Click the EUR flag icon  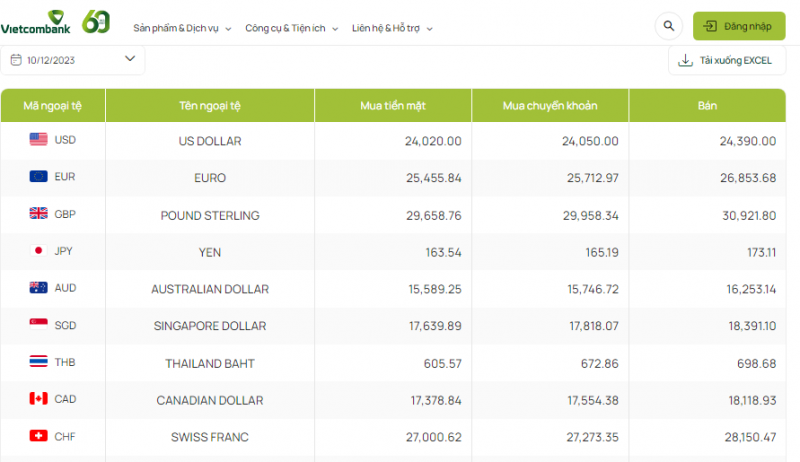39,177
